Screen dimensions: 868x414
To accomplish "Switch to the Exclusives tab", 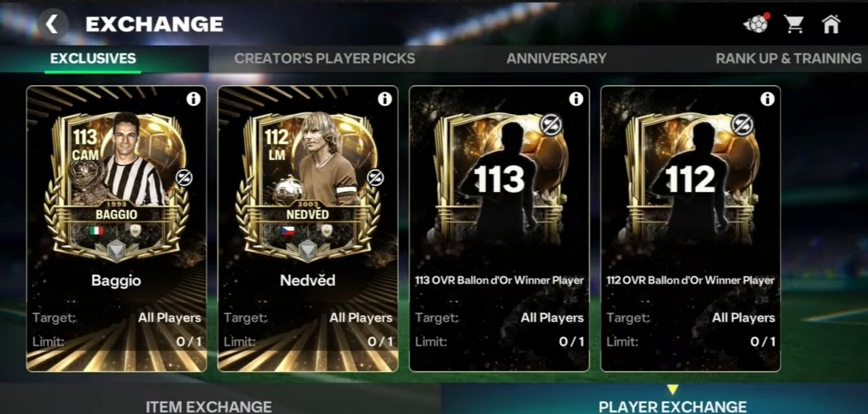I will pyautogui.click(x=93, y=58).
